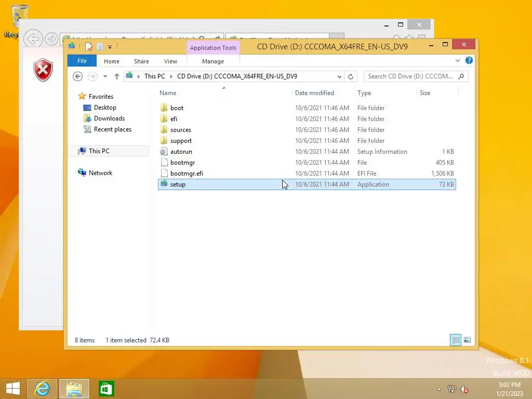Click the refresh button in address bar
Viewport: 532px width, 399px height.
pyautogui.click(x=351, y=76)
